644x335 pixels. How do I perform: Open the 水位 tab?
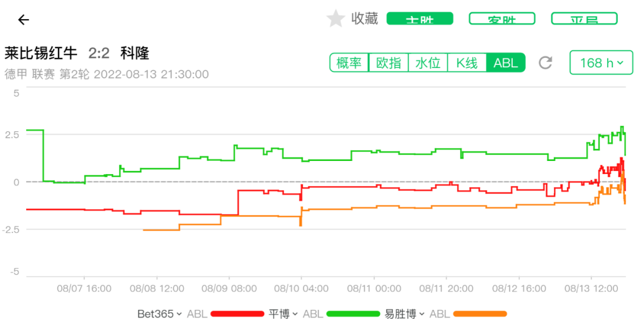click(x=428, y=63)
